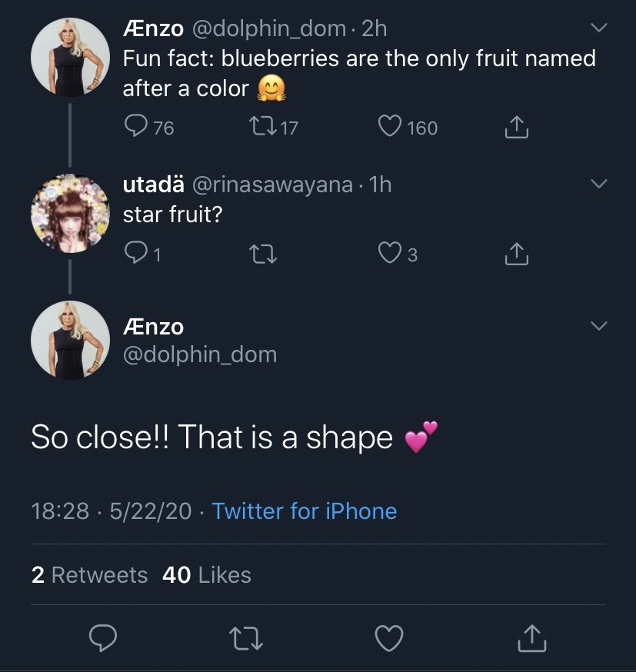Like the 'So close!!' main tweet
The width and height of the screenshot is (636, 672).
pos(389,638)
